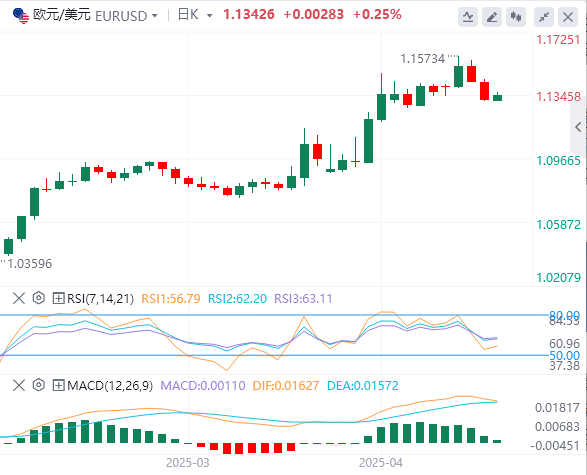The image size is (587, 475).
Task: Click the current price 1.13426
Action: (x=249, y=15)
